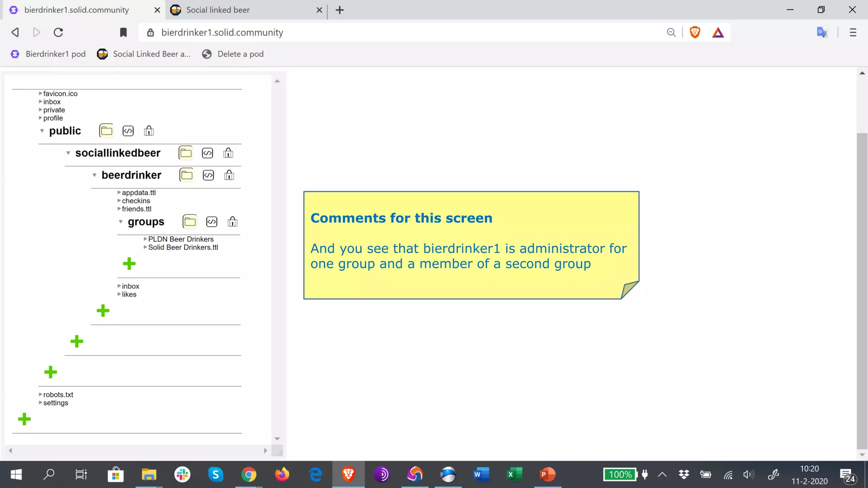Expand the likes folder
Image resolution: width=868 pixels, height=488 pixels.
(x=120, y=294)
